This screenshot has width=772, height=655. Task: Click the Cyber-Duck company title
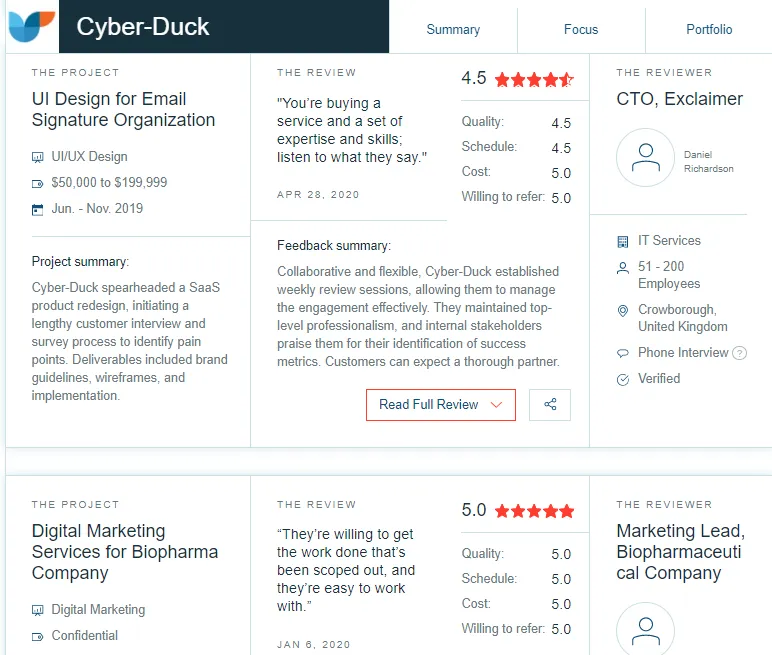pos(143,27)
